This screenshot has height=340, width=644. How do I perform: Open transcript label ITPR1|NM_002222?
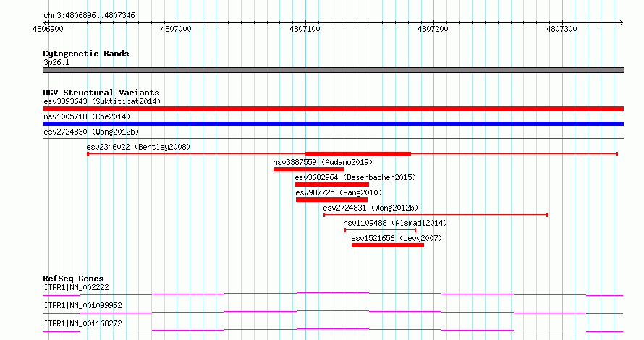[x=77, y=287]
